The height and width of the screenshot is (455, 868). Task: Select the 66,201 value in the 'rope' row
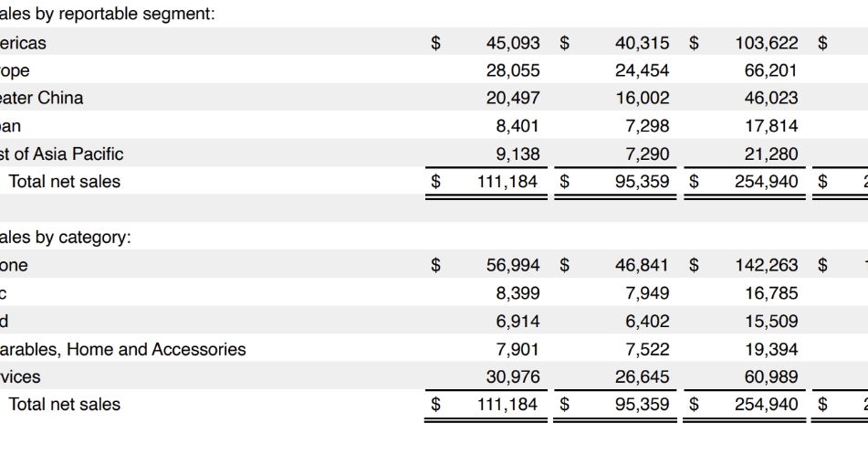point(771,71)
